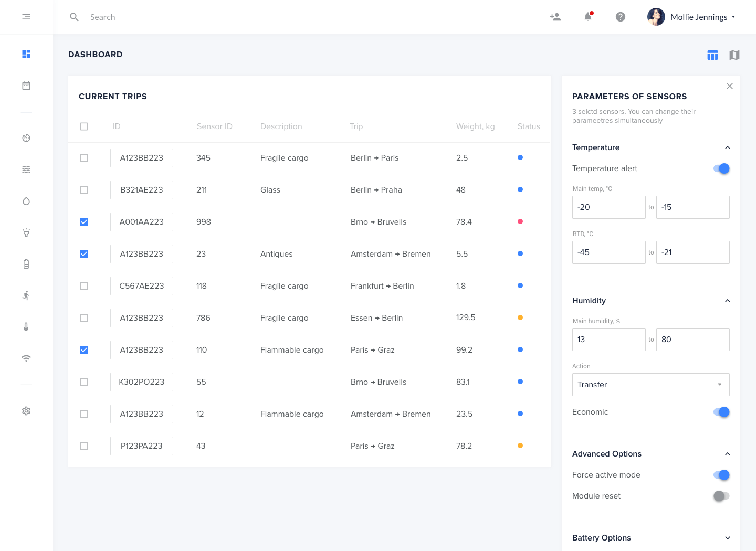The image size is (756, 551).
Task: Open the Action dropdown showing Transfer
Action: click(x=651, y=385)
